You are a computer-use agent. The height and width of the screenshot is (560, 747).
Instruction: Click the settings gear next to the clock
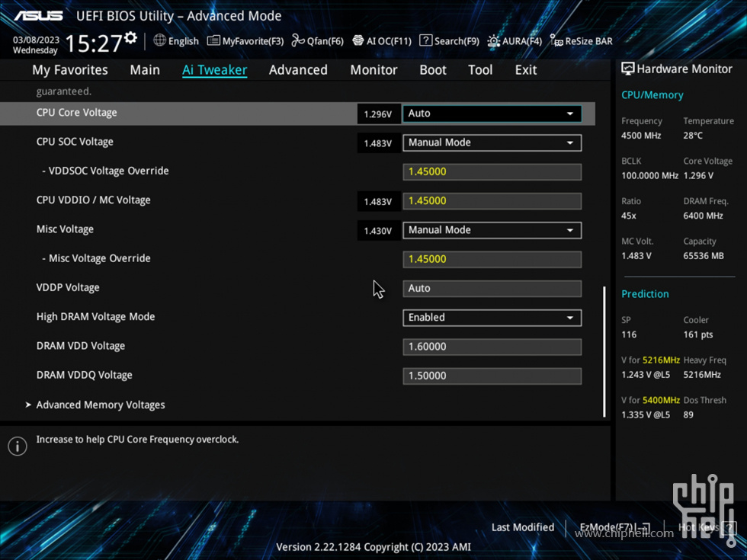tap(130, 38)
